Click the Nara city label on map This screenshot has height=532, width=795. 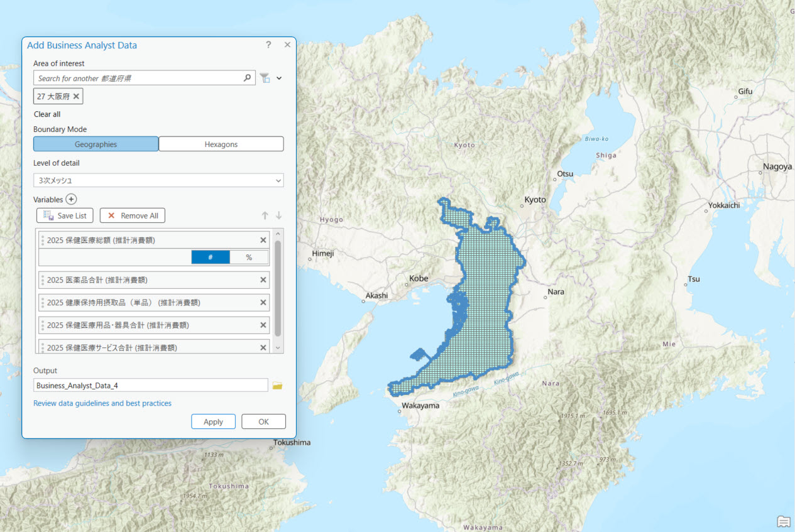pos(556,291)
